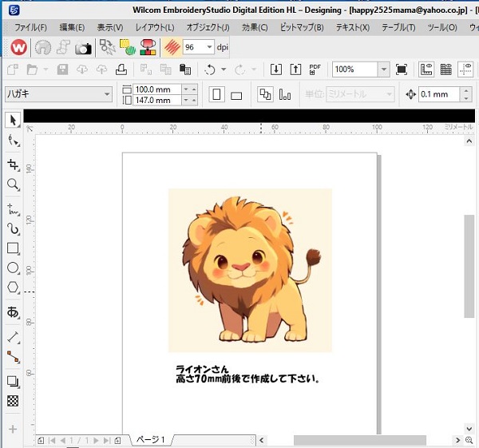This screenshot has width=479, height=448.
Task: Open the 編集(E) menu
Action: 72,28
